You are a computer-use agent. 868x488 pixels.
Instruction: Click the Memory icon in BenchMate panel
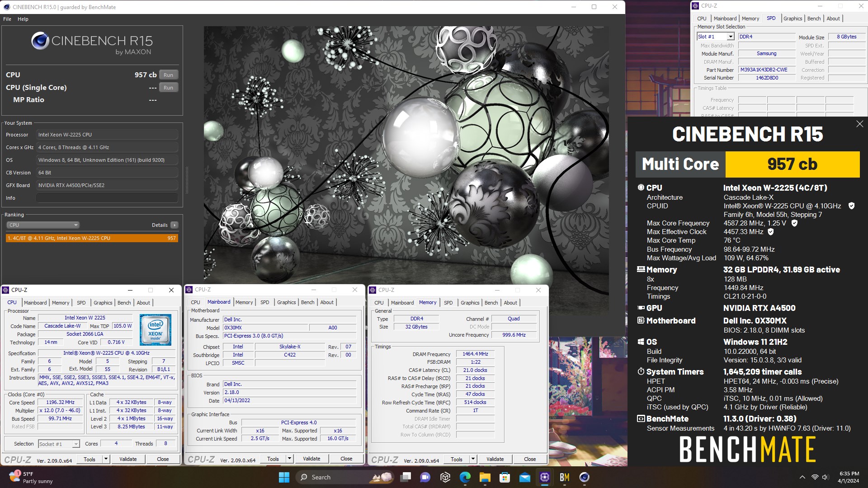[x=641, y=269]
